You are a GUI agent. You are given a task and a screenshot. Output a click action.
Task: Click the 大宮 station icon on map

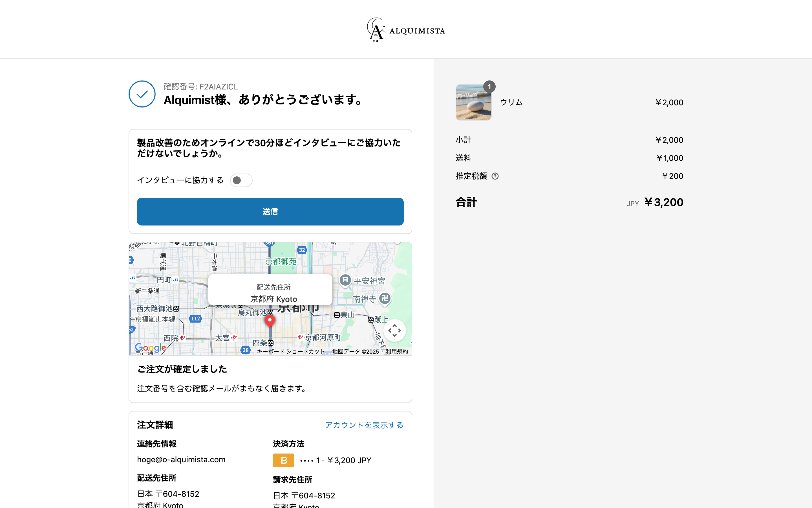point(234,338)
